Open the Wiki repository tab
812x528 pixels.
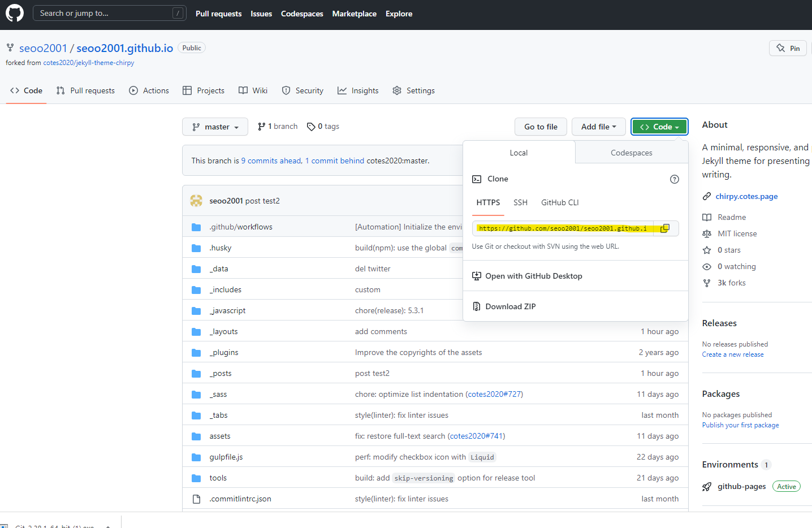[253, 90]
